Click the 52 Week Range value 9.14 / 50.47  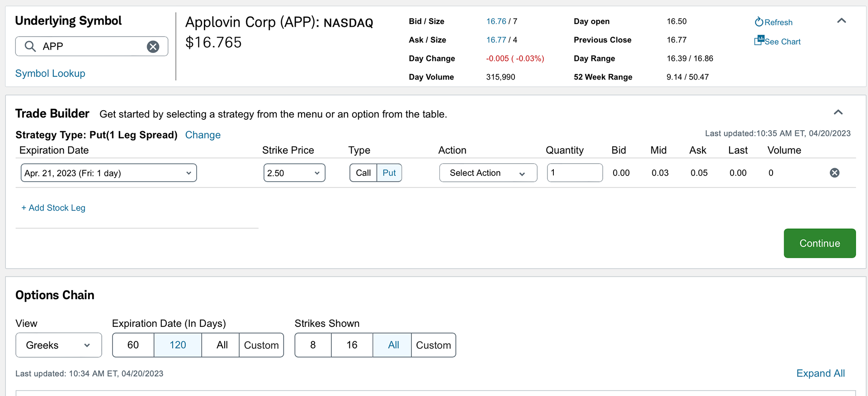688,77
